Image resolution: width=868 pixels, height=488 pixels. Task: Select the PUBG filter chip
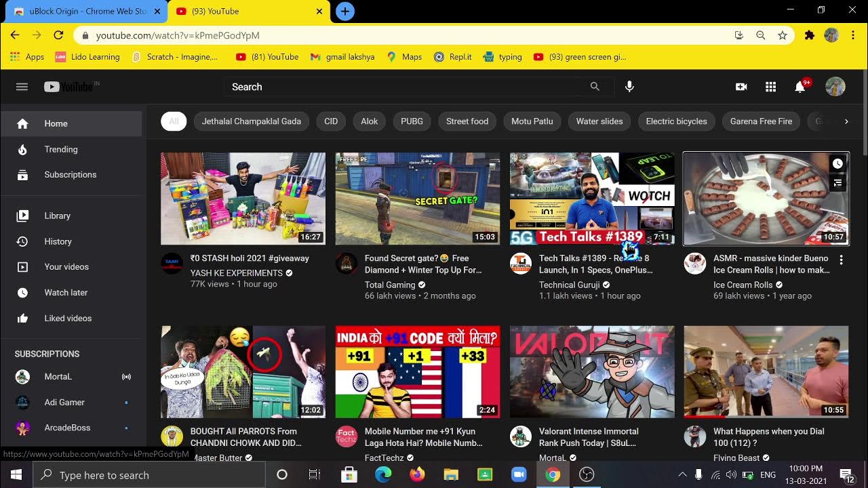tap(412, 121)
